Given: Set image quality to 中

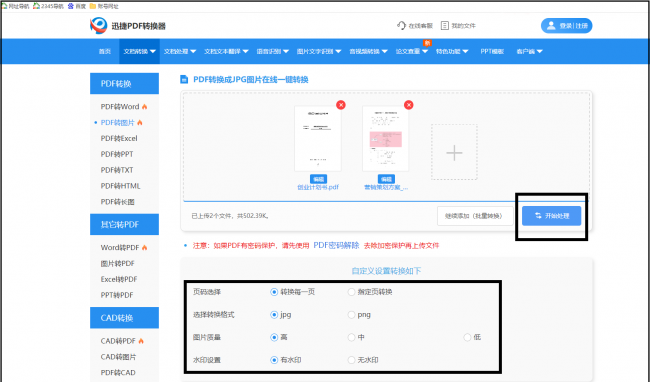Looking at the screenshot, I should [351, 337].
